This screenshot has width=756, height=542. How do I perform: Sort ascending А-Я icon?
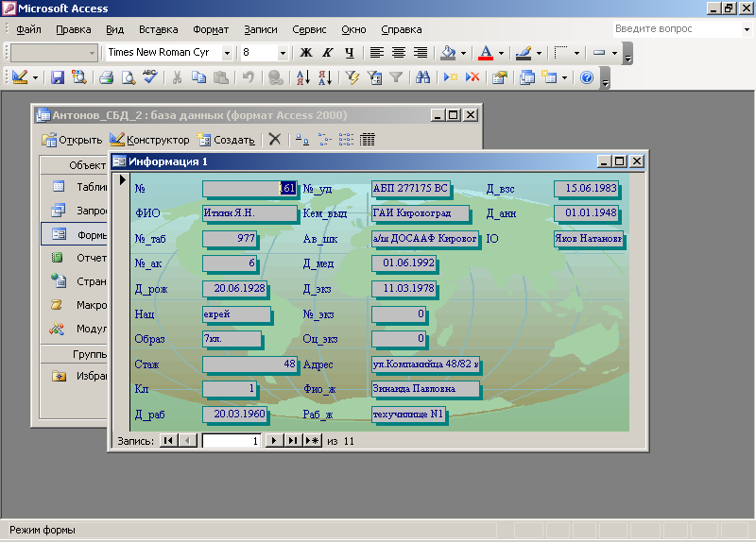click(x=302, y=77)
